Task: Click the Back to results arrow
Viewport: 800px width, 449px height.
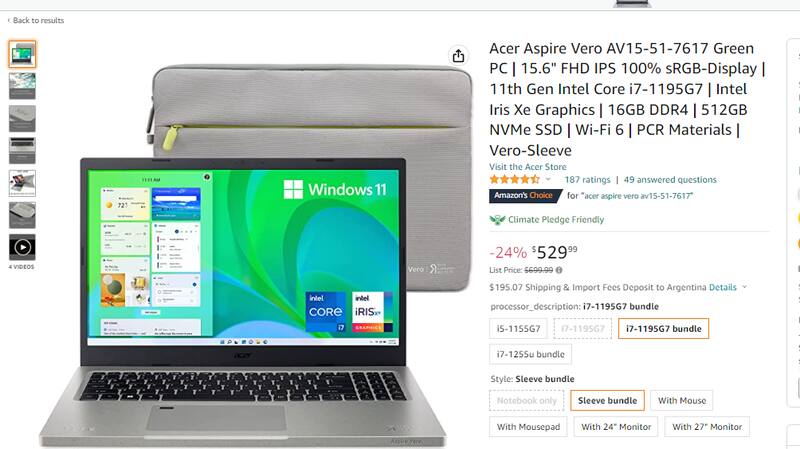Action: click(9, 20)
